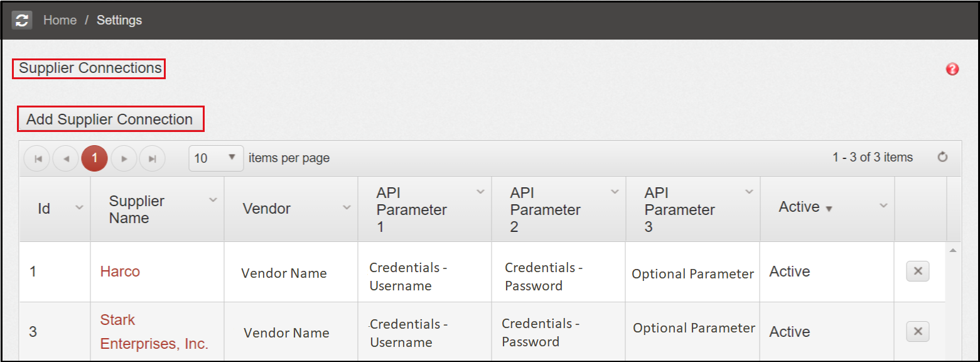Screen dimensions: 980x362
Task: Reload the grid with the refresh icon
Action: pos(942,157)
